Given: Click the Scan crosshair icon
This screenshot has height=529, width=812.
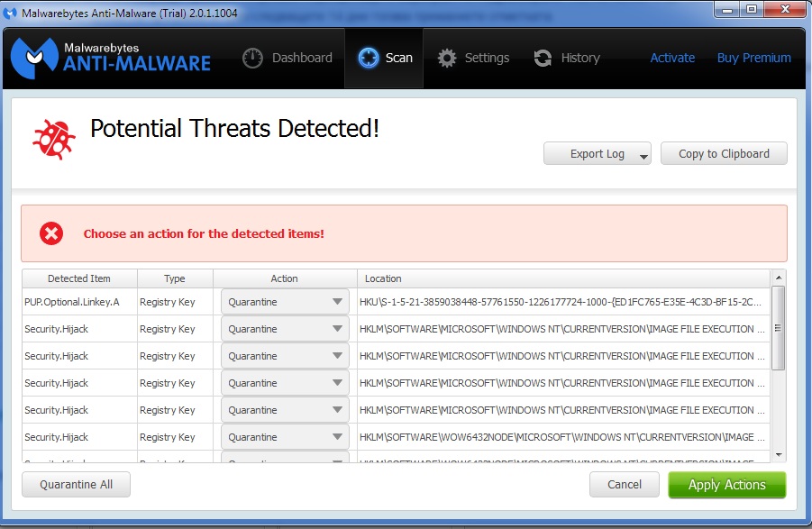Looking at the screenshot, I should pyautogui.click(x=369, y=58).
